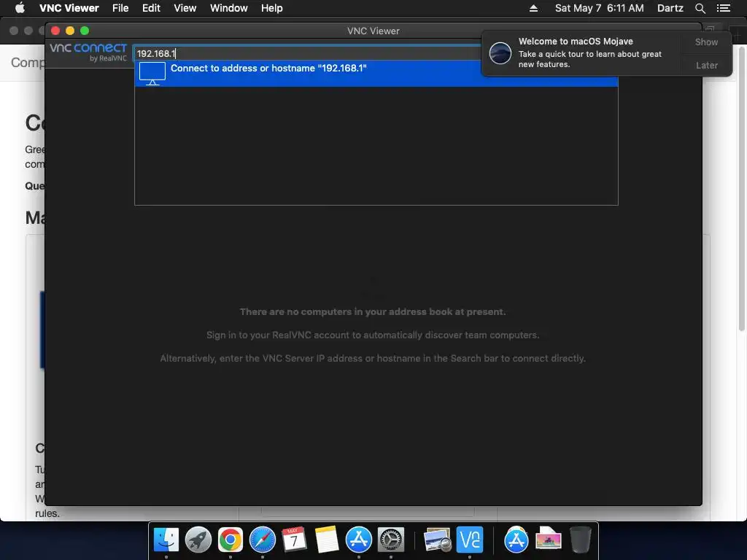Open the Apple menu
This screenshot has width=747, height=560.
(x=20, y=8)
